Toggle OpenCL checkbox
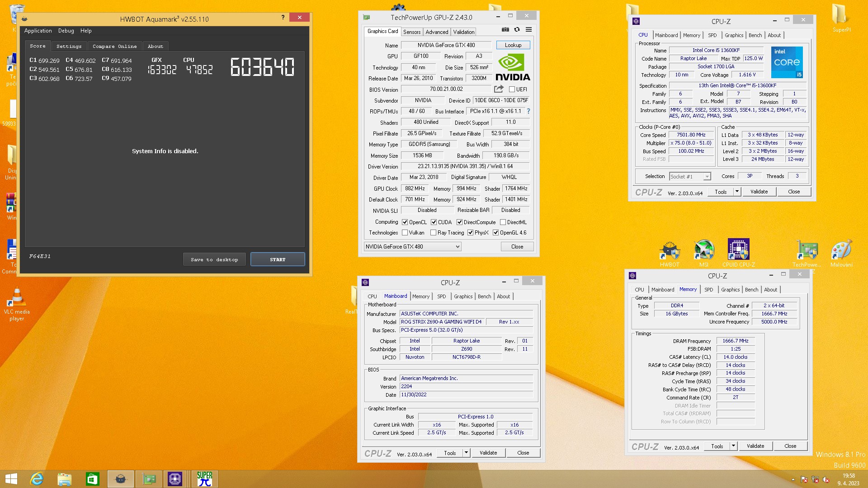868x488 pixels. [x=405, y=222]
